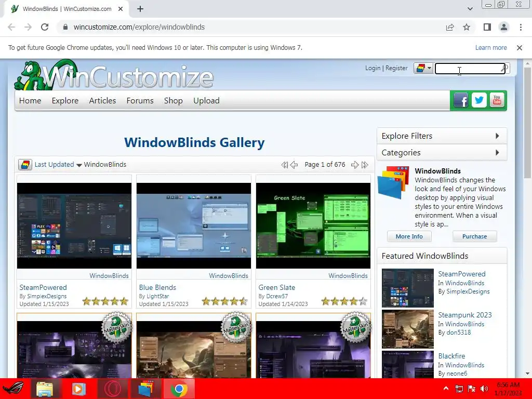Go back in Chrome
This screenshot has width=532, height=399.
click(11, 27)
